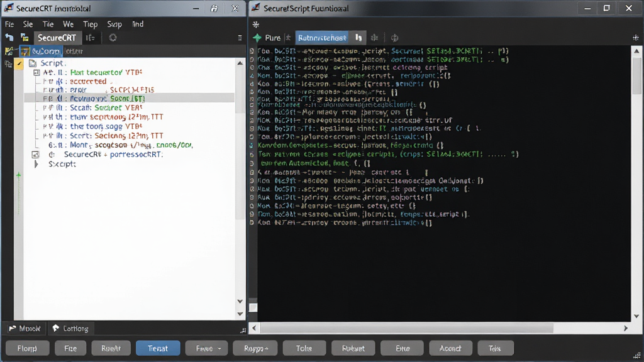Click the 'Roe/tr' bottom button
The width and height of the screenshot is (644, 362).
(x=111, y=348)
